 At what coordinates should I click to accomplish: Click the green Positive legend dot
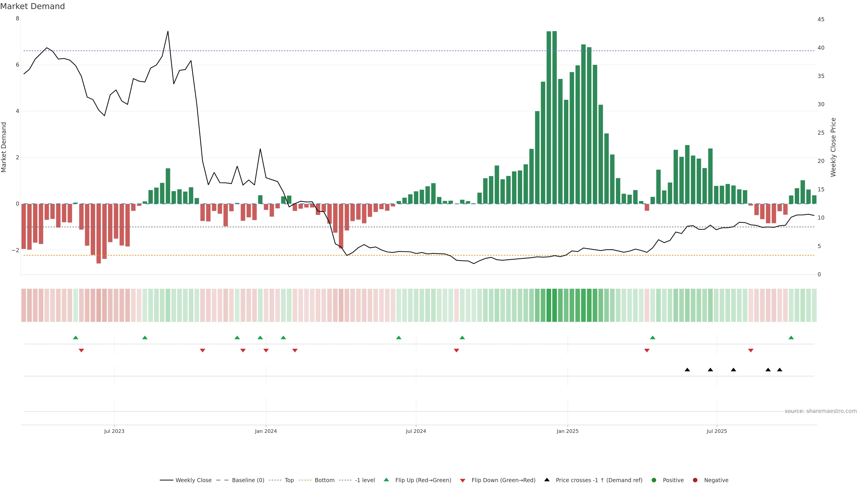click(654, 480)
